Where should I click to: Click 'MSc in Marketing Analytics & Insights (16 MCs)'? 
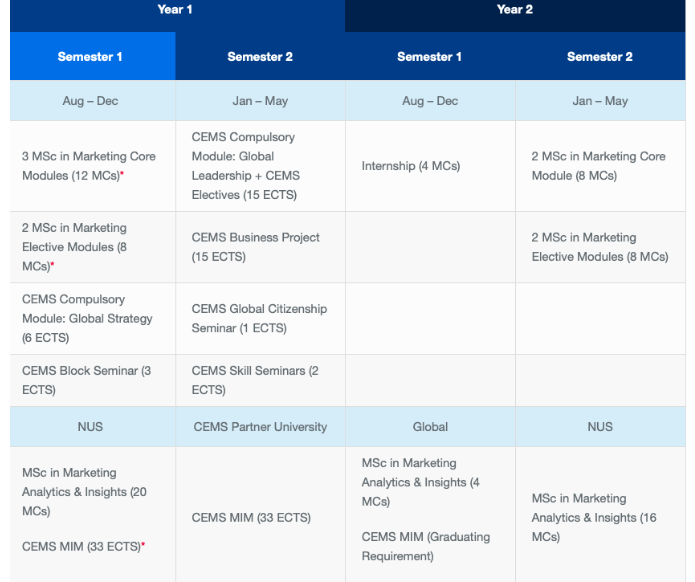pos(594,517)
